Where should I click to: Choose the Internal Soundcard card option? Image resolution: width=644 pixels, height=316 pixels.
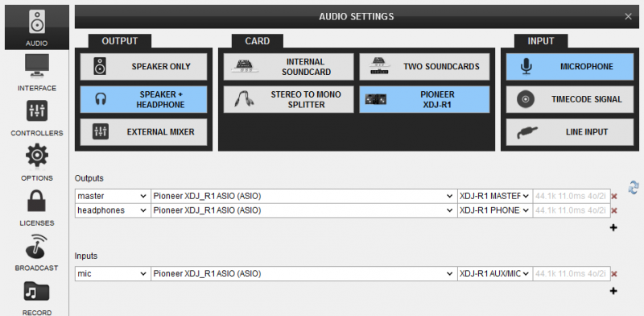click(x=288, y=67)
